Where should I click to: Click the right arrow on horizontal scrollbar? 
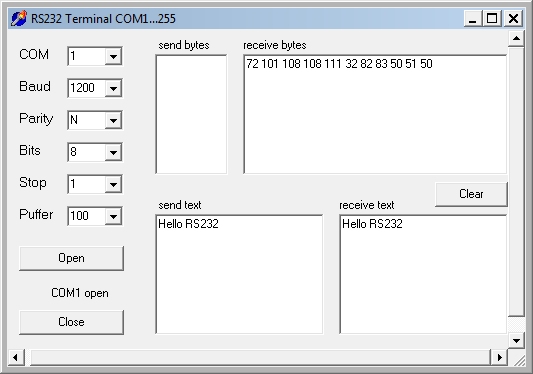tap(499, 357)
